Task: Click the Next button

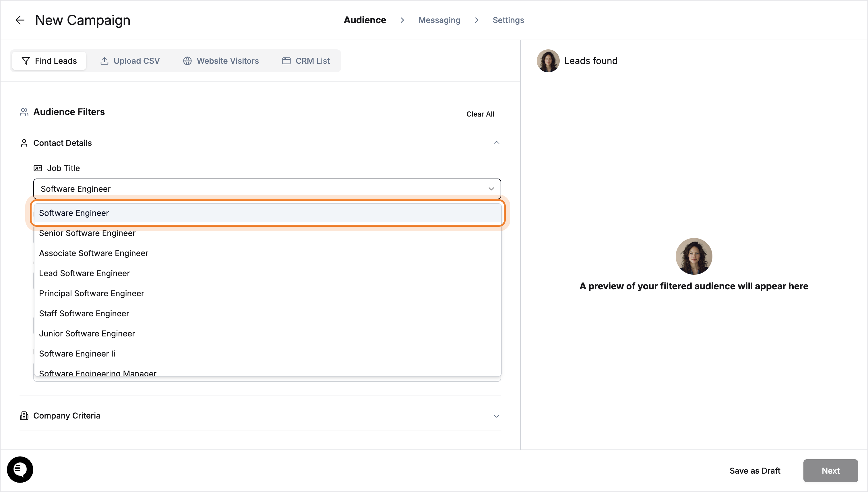Action: [830, 471]
